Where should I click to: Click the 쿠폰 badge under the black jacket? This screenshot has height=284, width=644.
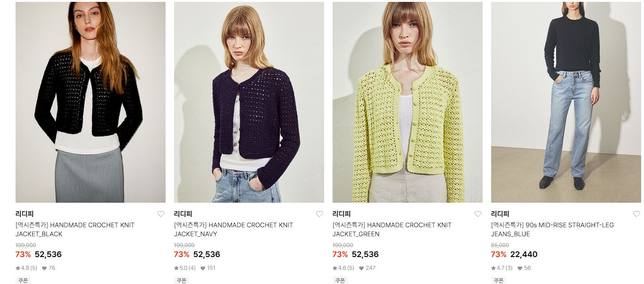tap(23, 280)
